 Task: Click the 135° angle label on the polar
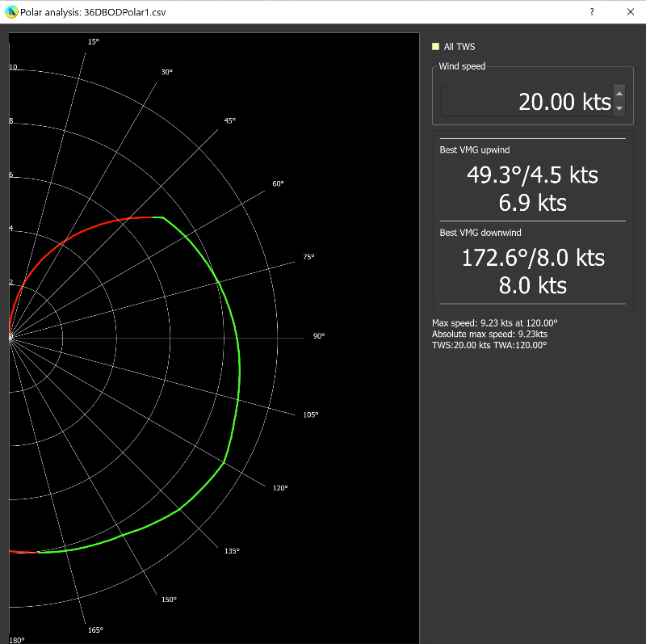232,551
